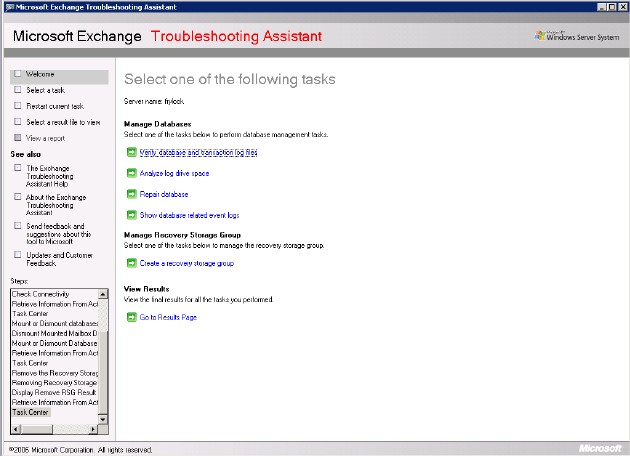Click the horizontal scrollbar thumb in Steps list
This screenshot has height=456, width=630.
pyautogui.click(x=37, y=429)
